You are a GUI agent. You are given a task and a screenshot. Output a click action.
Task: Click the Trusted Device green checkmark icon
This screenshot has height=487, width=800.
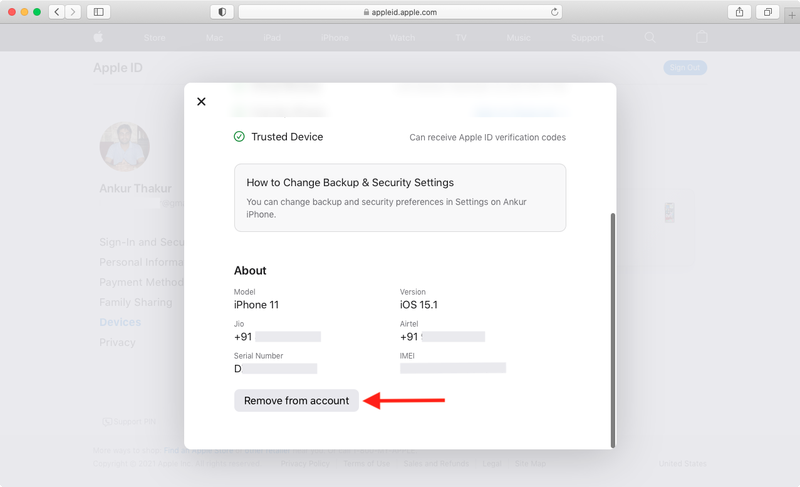click(239, 137)
